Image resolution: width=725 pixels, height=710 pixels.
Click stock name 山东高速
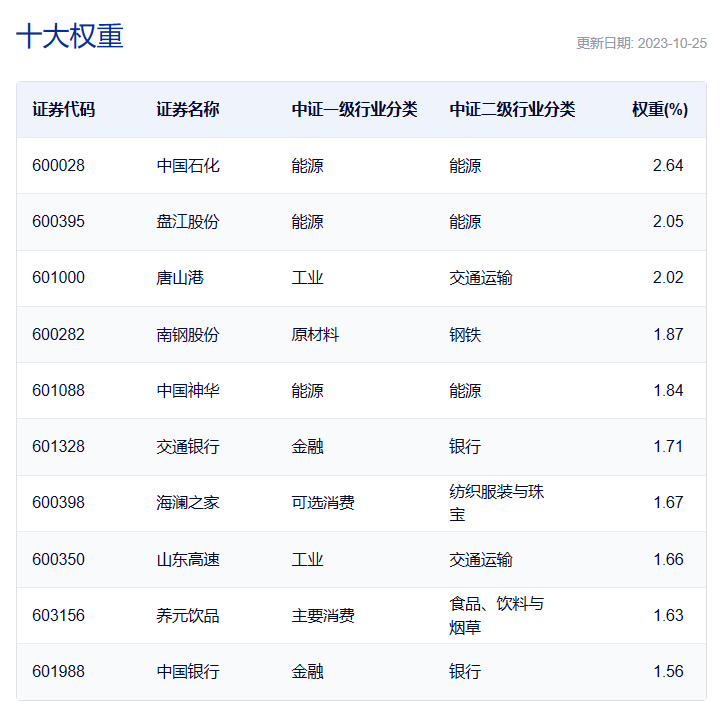188,559
